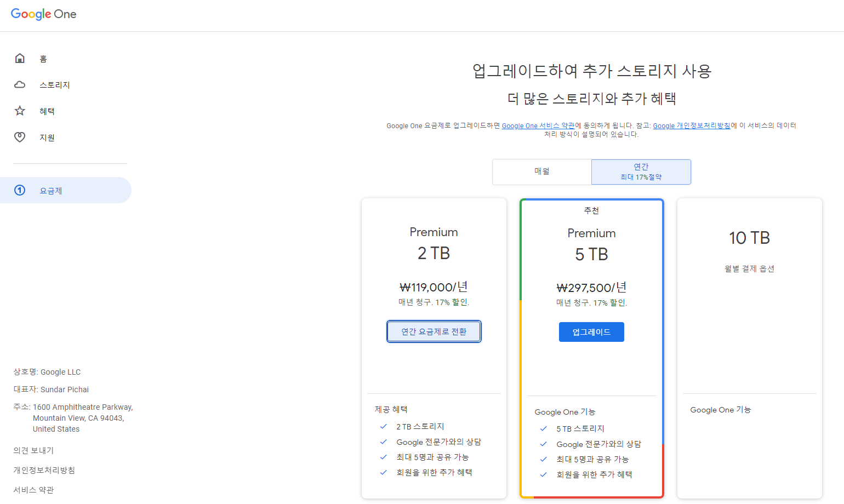Click the checkmark beside 5 TB 스토리지
844x504 pixels.
click(x=544, y=428)
